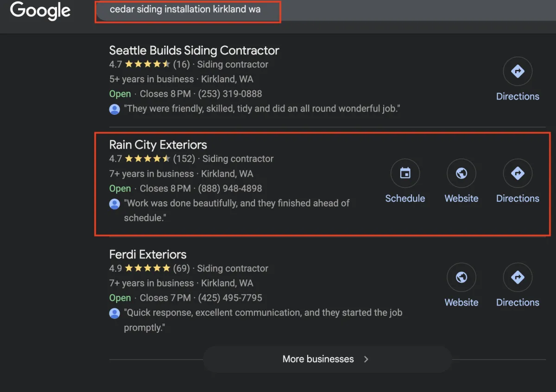The image size is (556, 392).
Task: Click Schedule icon for Rain City Exteriors
Action: pos(405,173)
